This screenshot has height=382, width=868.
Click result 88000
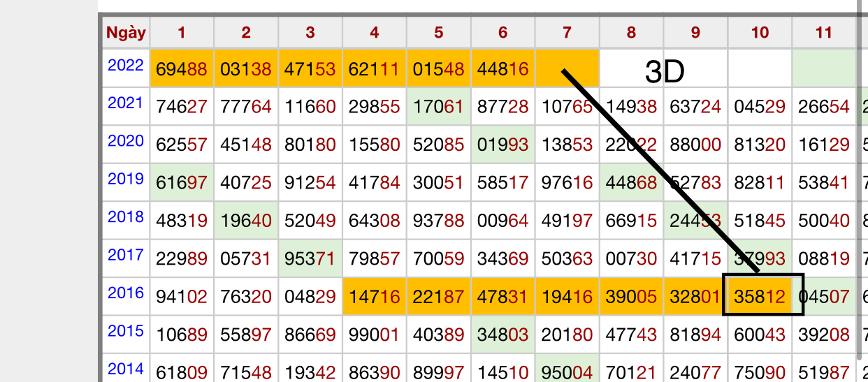click(696, 145)
